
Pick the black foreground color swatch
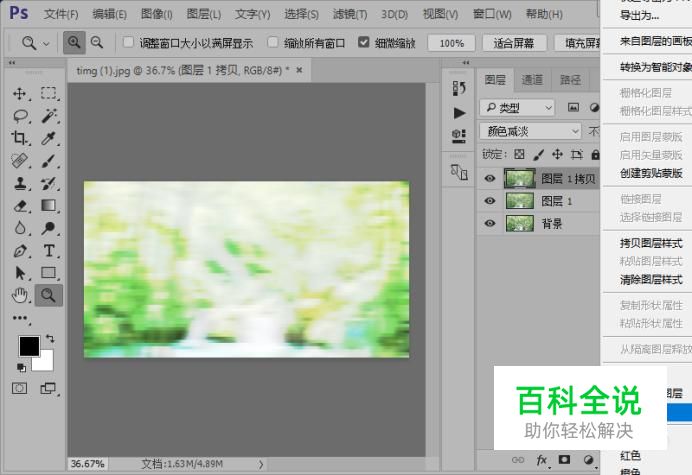point(29,345)
